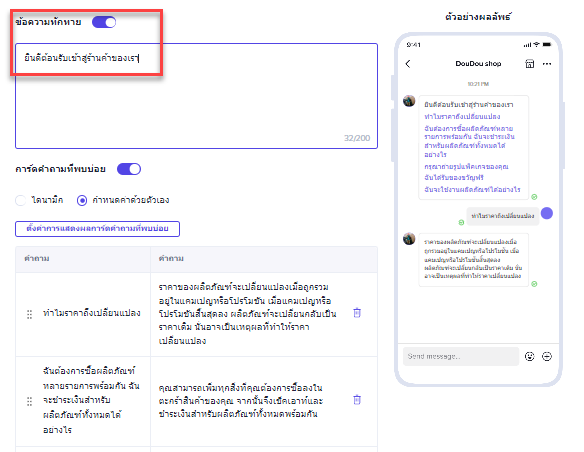The height and width of the screenshot is (452, 584).
Task: Click the emoji icon in preview chat
Action: click(x=529, y=356)
